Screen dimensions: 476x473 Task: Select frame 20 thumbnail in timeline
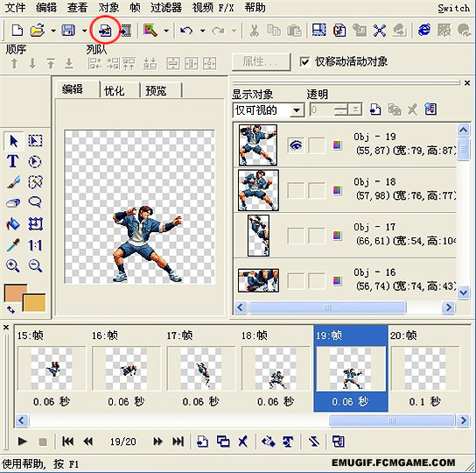coord(425,369)
